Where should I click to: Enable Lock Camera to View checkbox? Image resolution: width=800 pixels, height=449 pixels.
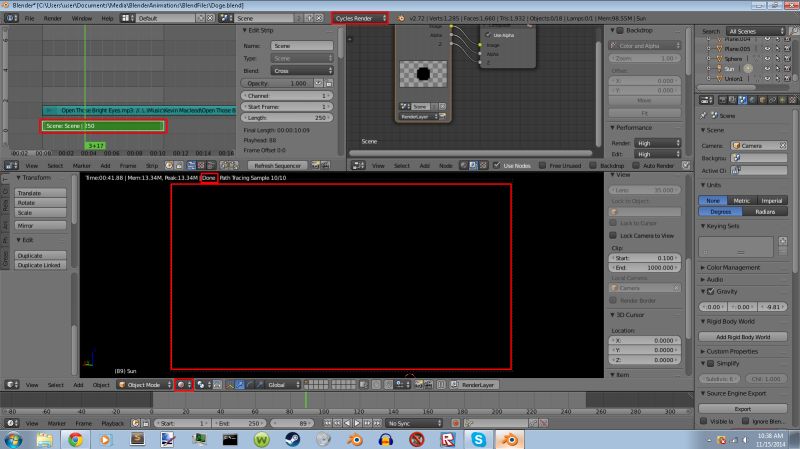613,236
